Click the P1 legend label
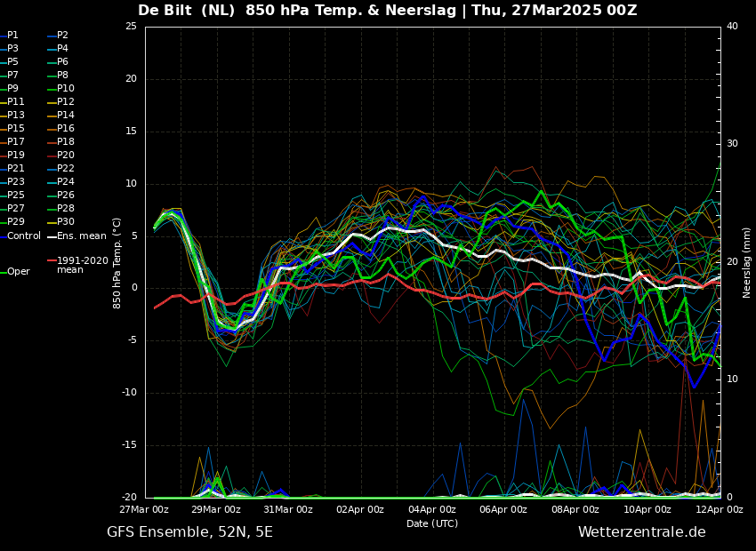 pyautogui.click(x=12, y=36)
